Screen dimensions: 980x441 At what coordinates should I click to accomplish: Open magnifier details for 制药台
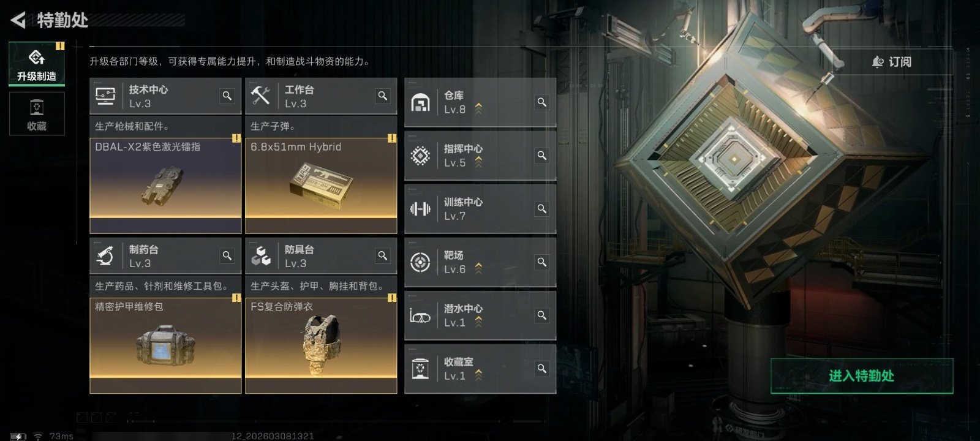(x=227, y=256)
